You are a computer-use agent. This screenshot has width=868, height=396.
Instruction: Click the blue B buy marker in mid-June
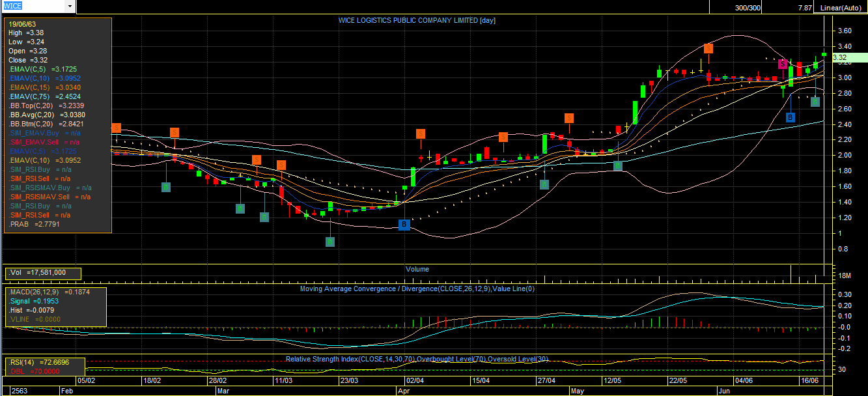pyautogui.click(x=790, y=117)
